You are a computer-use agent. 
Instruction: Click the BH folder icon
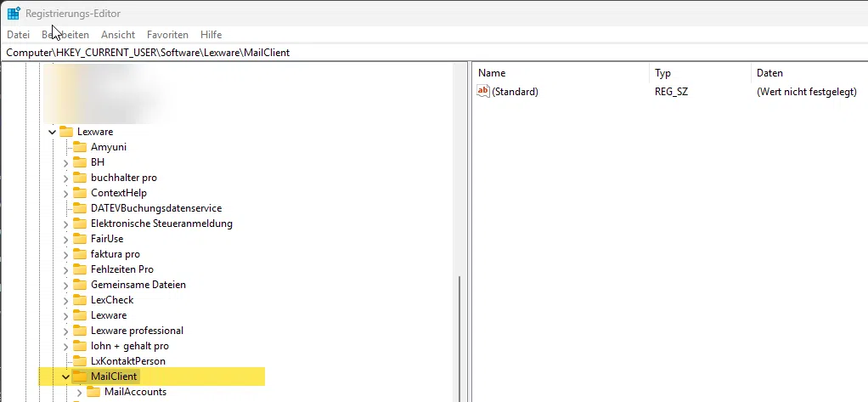click(81, 162)
